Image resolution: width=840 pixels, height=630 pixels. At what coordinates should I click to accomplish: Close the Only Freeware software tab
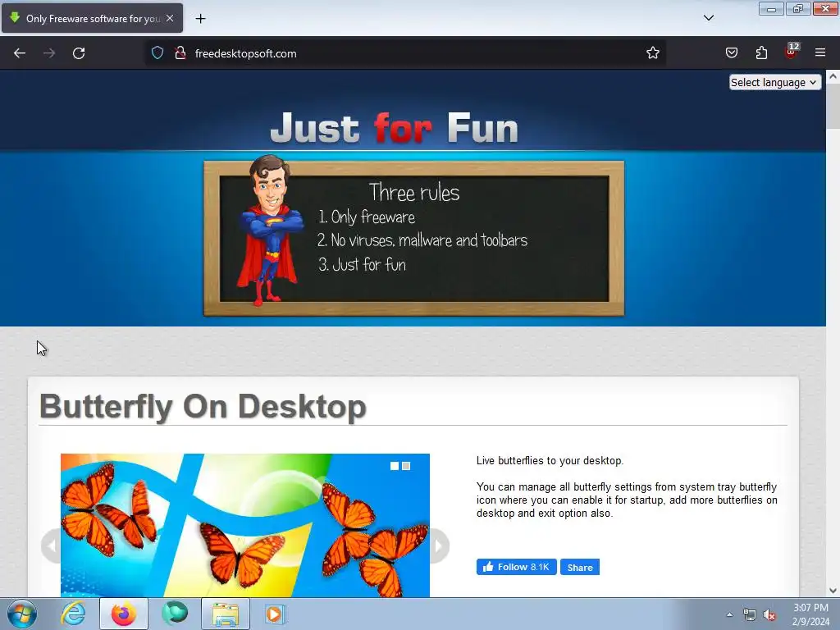tap(170, 18)
